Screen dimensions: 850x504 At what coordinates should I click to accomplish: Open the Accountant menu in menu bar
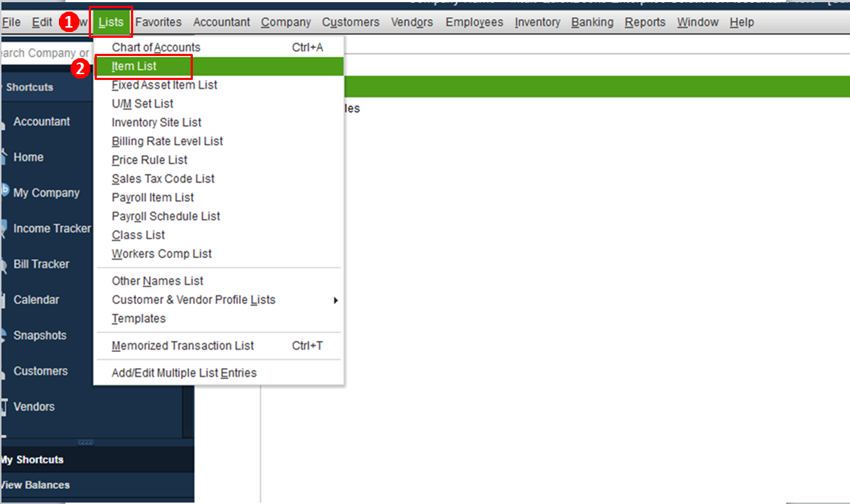coord(221,23)
